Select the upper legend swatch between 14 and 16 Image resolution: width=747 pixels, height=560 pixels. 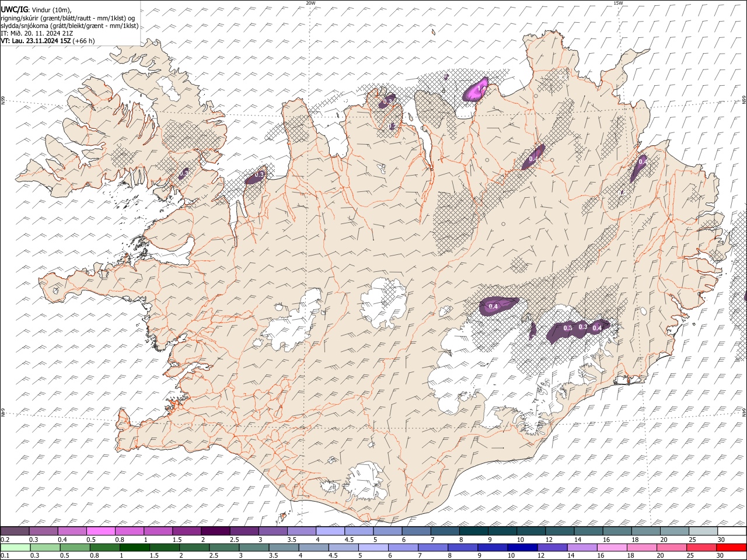588,531
